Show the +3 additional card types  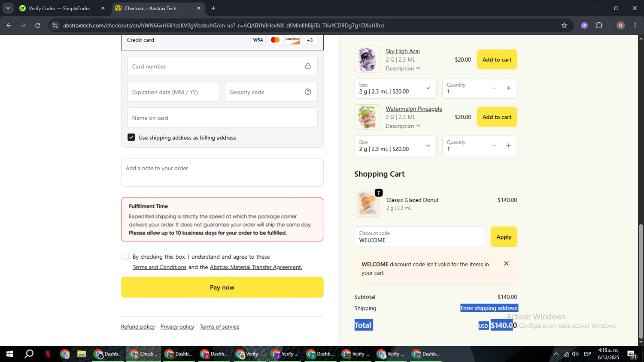(x=310, y=40)
